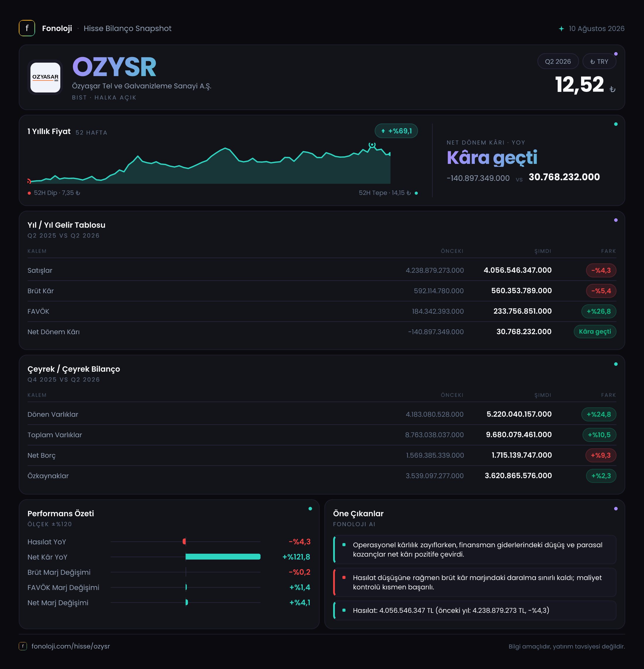The width and height of the screenshot is (644, 669).
Task: Click the Net Kâr YoY green bar
Action: point(223,557)
